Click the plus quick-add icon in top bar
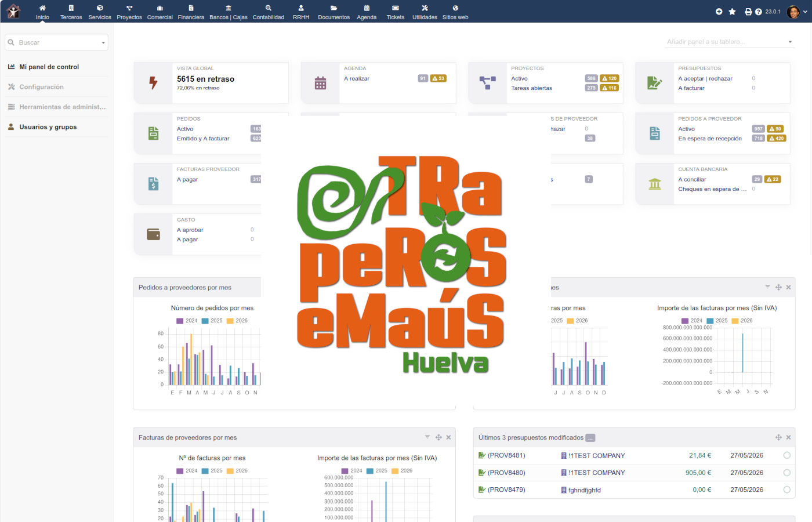The image size is (812, 522). (x=719, y=12)
